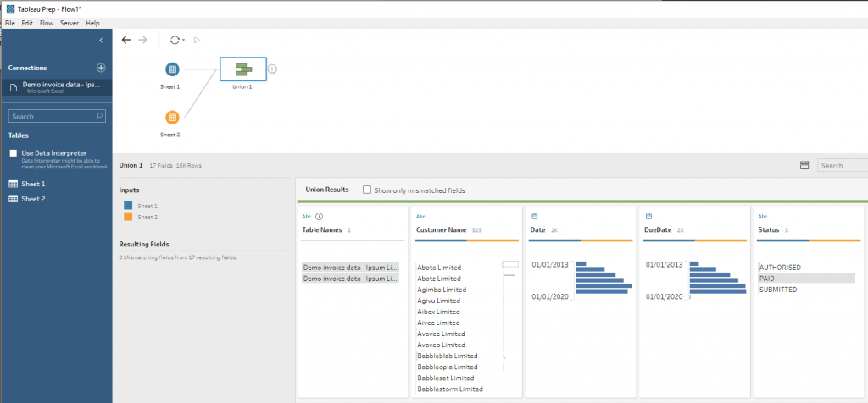This screenshot has height=403, width=868.
Task: Select Avaveo Limited customer value
Action: (x=441, y=345)
